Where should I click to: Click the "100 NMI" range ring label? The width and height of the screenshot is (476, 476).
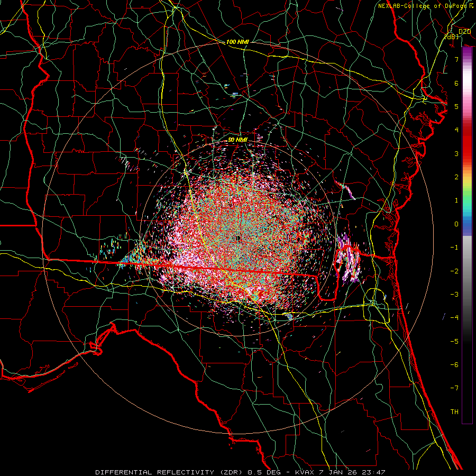click(237, 42)
